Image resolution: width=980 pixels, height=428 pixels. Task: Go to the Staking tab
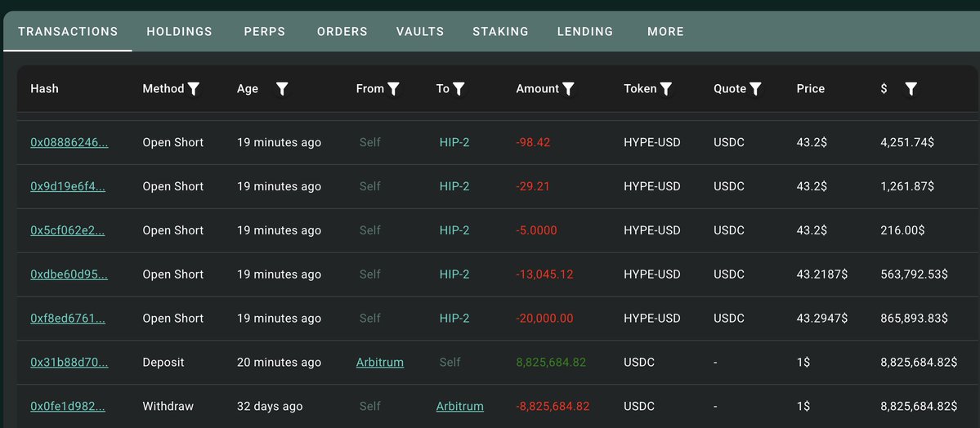500,31
